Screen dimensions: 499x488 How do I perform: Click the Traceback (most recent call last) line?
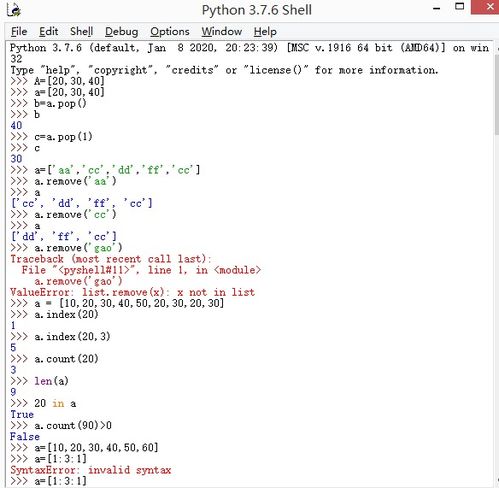pos(111,259)
